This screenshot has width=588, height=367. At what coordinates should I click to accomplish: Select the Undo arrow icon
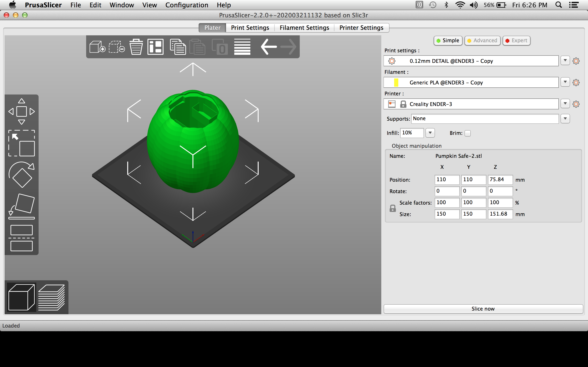pos(268,47)
